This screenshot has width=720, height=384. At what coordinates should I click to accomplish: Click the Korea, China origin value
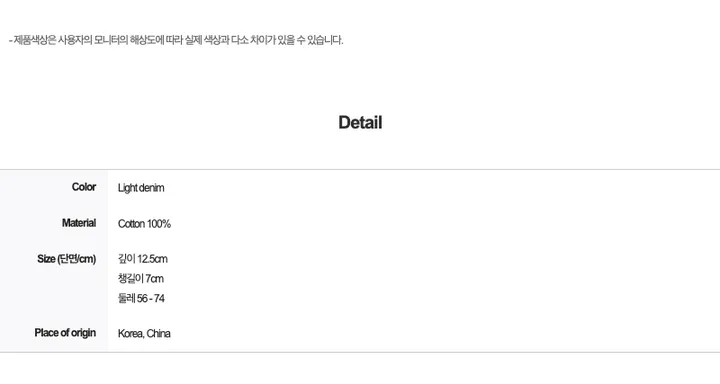(x=144, y=333)
